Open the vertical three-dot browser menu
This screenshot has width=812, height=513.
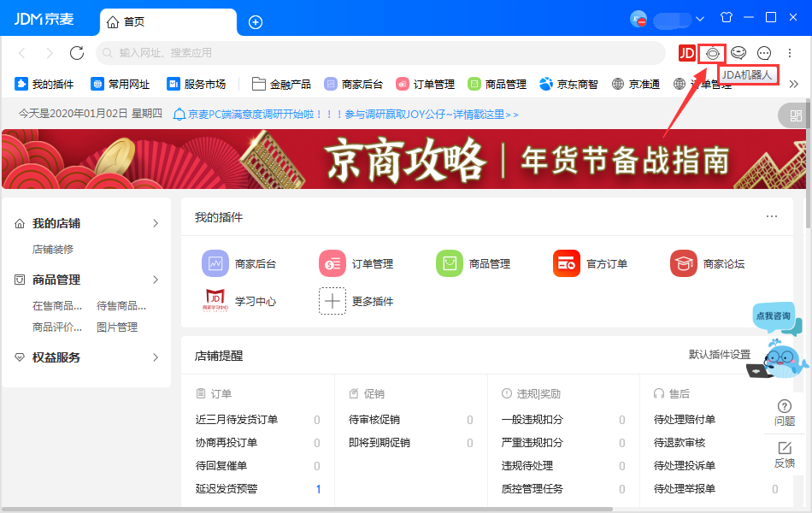pyautogui.click(x=790, y=53)
